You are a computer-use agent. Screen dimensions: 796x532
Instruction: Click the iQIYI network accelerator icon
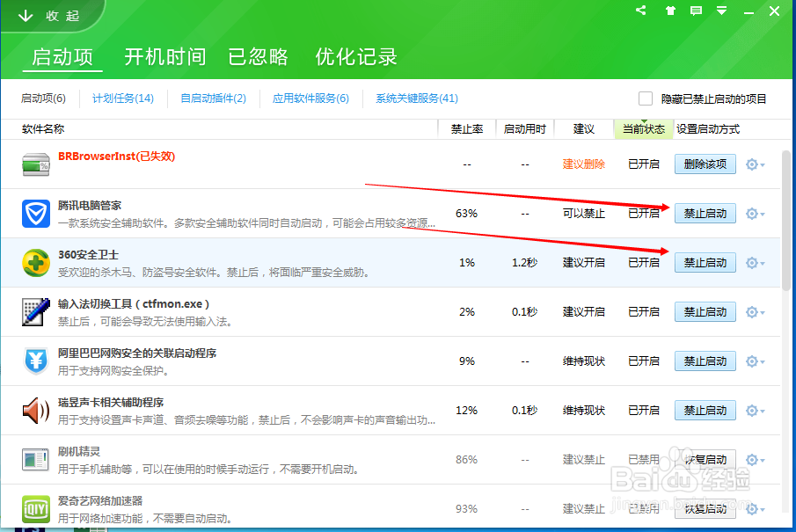click(35, 508)
